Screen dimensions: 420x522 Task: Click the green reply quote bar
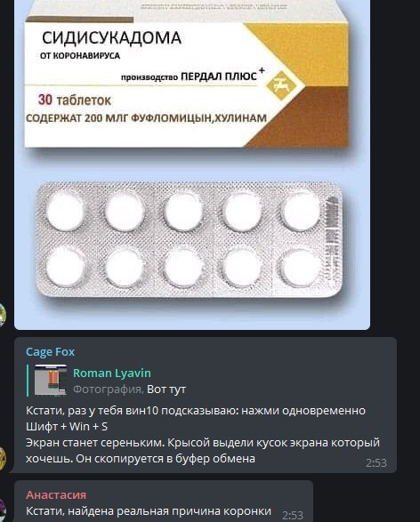[x=28, y=381]
